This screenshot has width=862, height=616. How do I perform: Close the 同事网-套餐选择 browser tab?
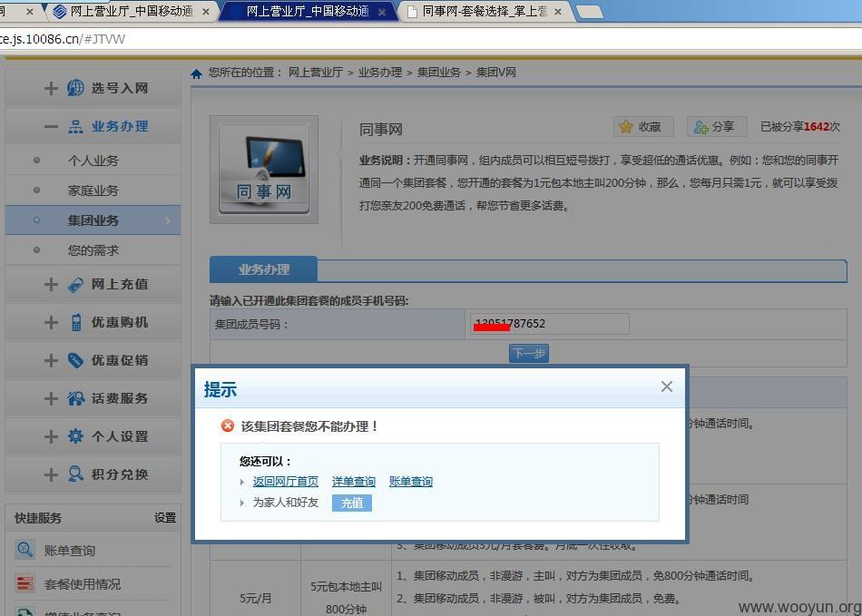[558, 12]
